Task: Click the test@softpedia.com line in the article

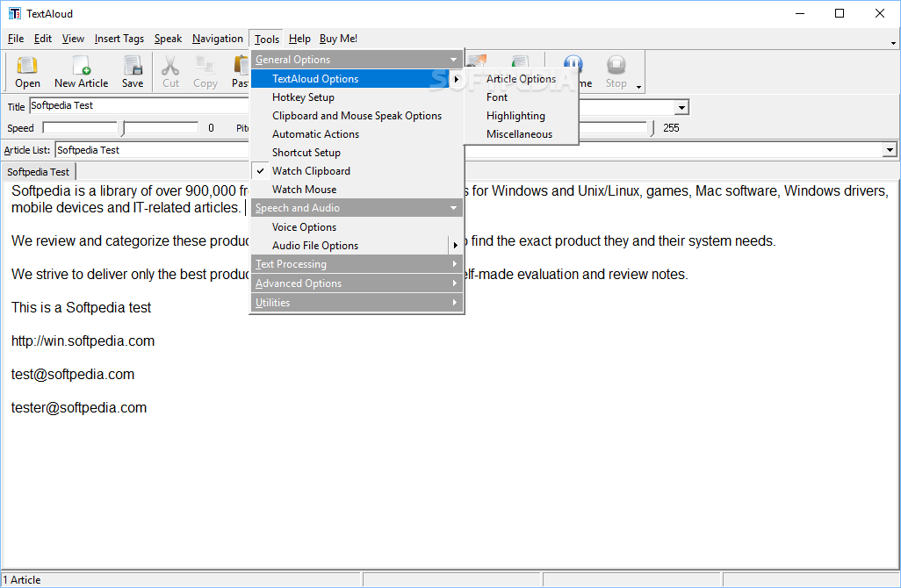Action: (73, 375)
